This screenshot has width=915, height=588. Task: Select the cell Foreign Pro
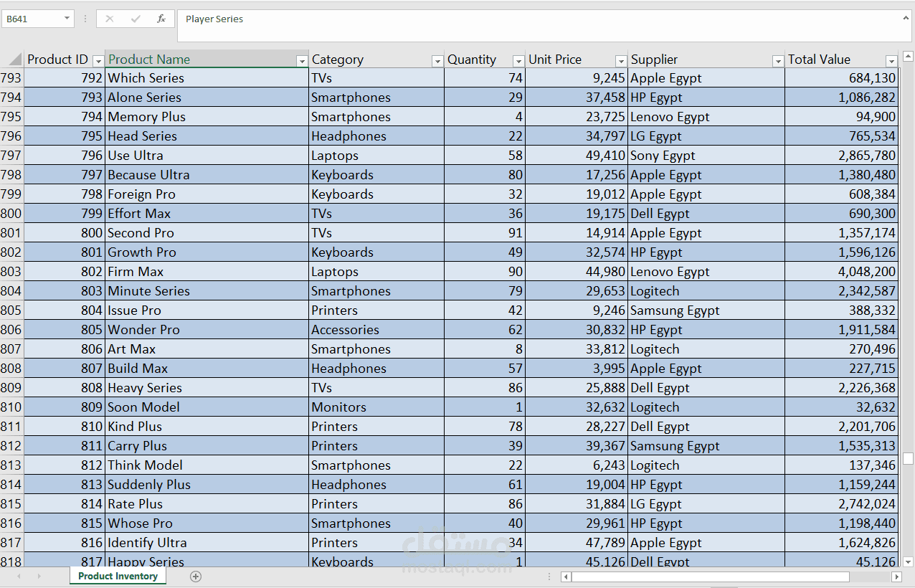coord(207,194)
